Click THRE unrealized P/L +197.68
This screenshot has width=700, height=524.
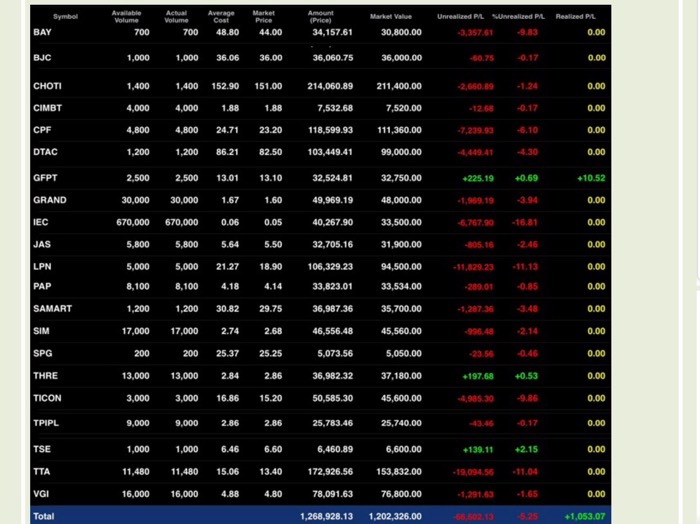(478, 376)
